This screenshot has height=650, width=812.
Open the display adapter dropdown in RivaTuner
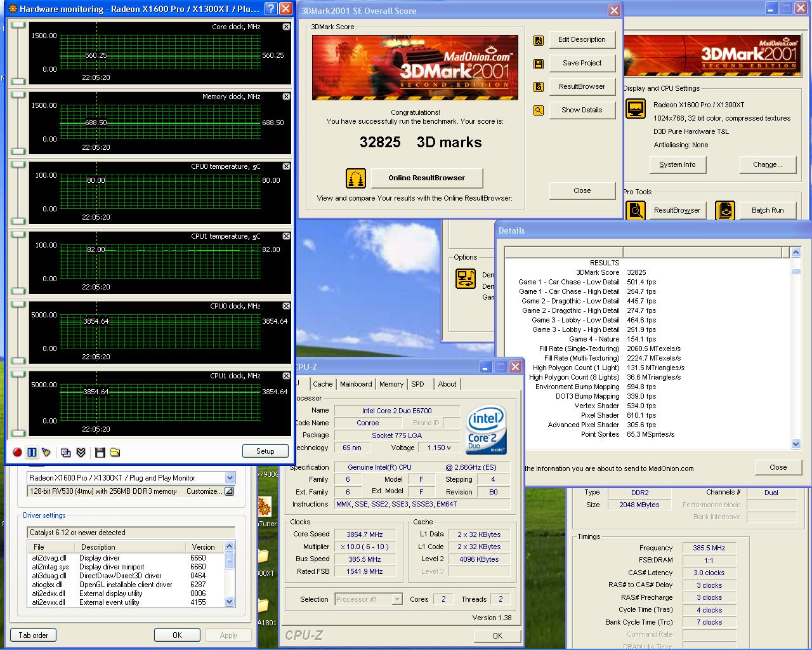click(230, 478)
